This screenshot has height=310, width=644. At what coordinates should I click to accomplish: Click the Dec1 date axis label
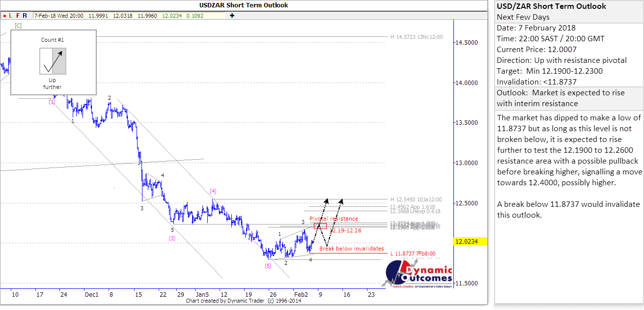pos(92,295)
